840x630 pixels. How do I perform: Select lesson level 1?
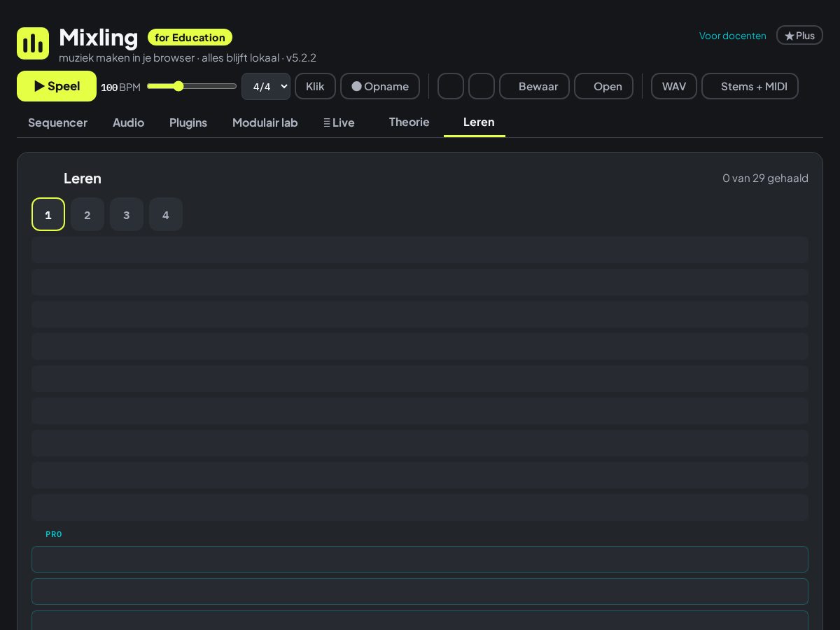coord(48,214)
